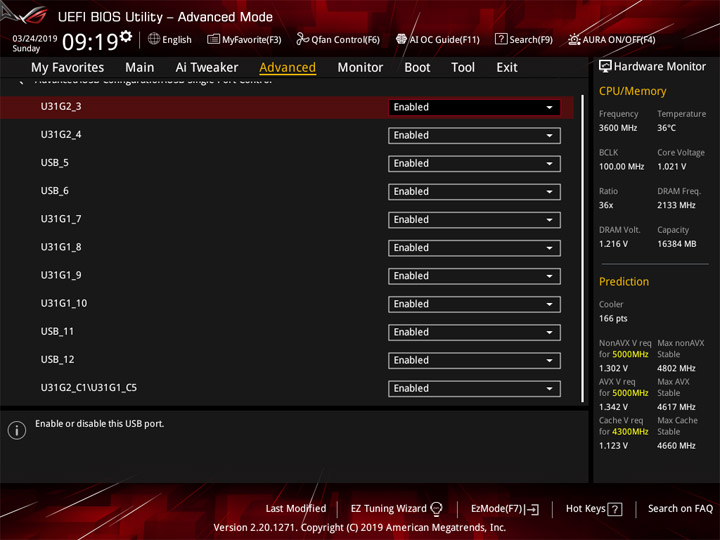Select the U31G1_9 row label

61,275
